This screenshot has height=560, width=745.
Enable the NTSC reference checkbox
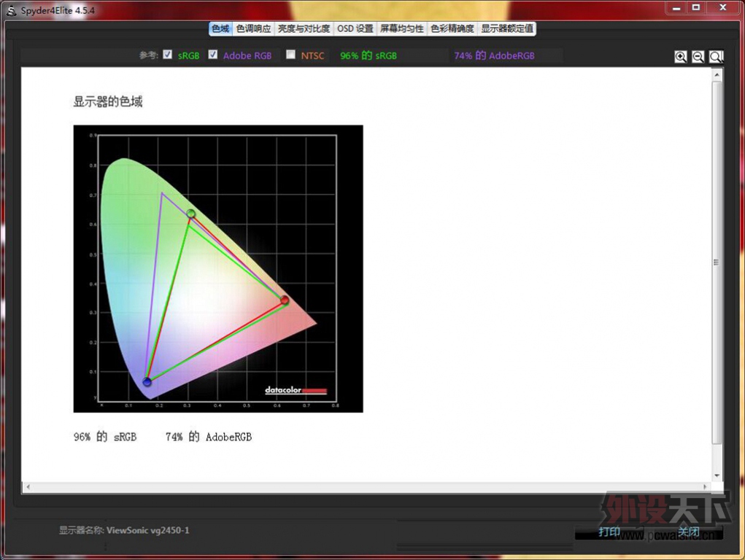(x=291, y=55)
